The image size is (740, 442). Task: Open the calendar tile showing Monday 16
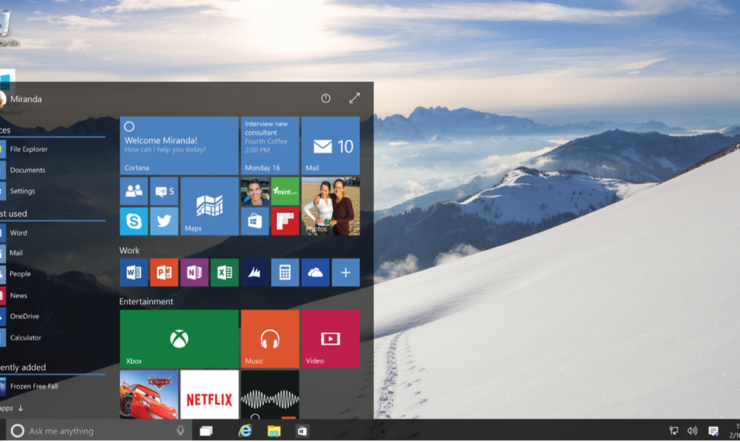coord(269,146)
